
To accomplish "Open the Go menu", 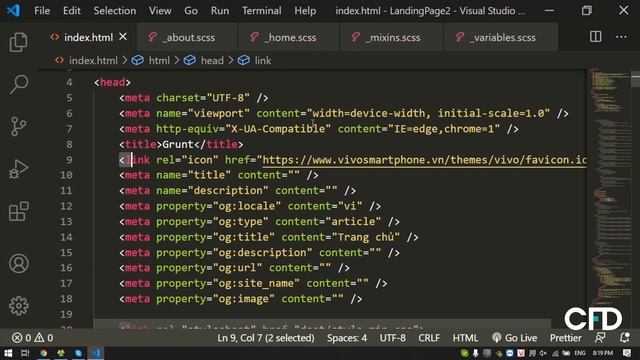I will (x=191, y=11).
